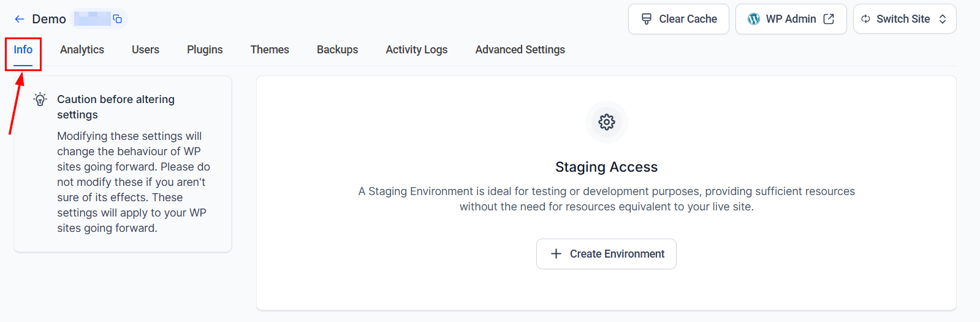Viewport: 980px width, 322px height.
Task: Click the external link icon on WP Admin
Action: click(829, 19)
